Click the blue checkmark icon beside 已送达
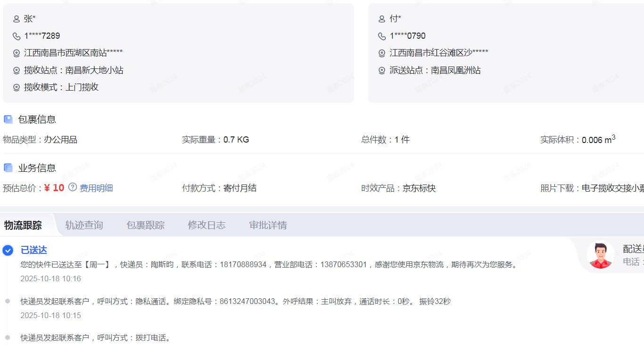 (x=8, y=250)
